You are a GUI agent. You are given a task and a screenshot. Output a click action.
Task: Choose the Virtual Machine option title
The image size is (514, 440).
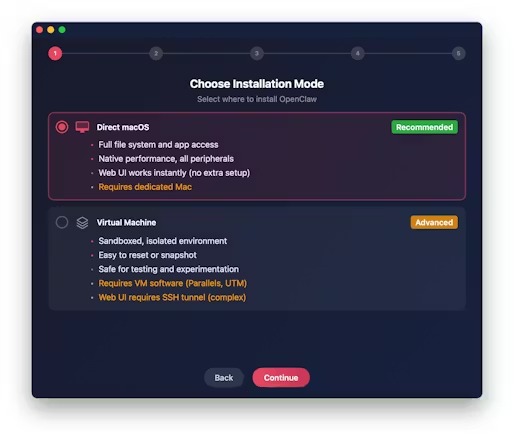click(126, 222)
